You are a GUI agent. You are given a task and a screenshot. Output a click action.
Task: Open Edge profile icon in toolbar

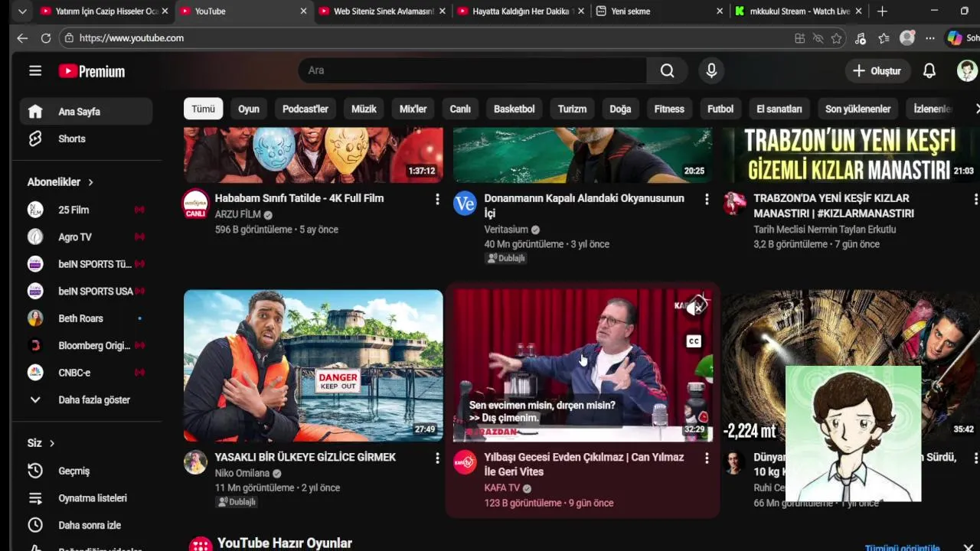tap(907, 37)
